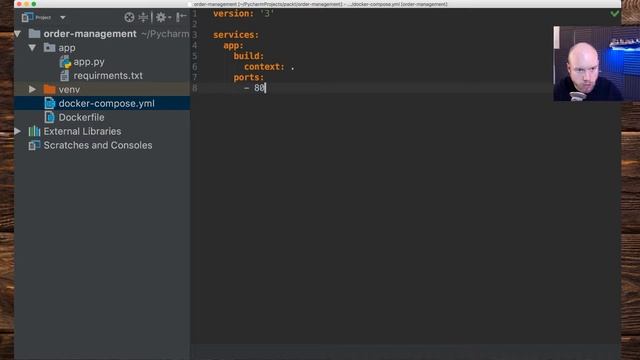
Task: Click the 'services:' key in editor
Action: 236,35
